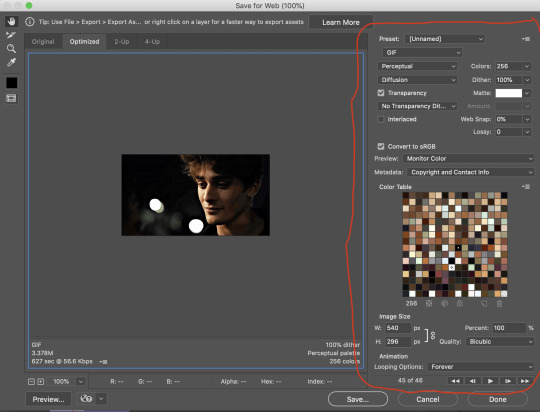Open the Looping Options dropdown

(x=481, y=367)
